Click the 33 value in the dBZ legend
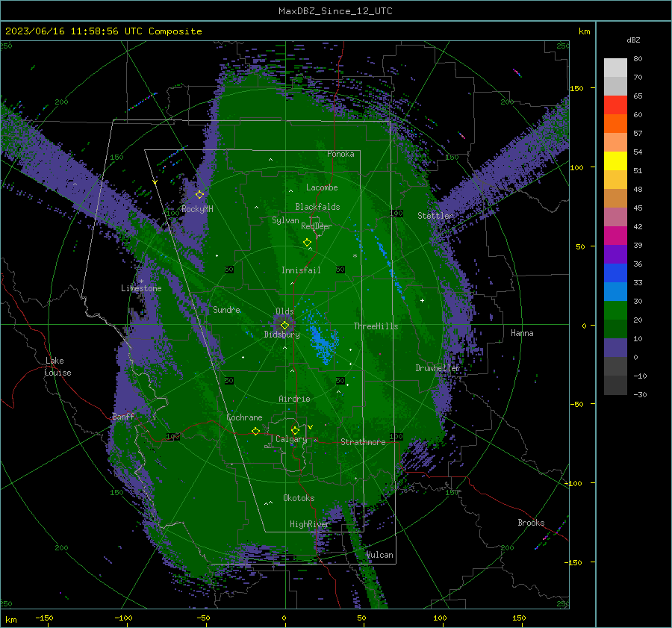672x628 pixels. pos(638,282)
